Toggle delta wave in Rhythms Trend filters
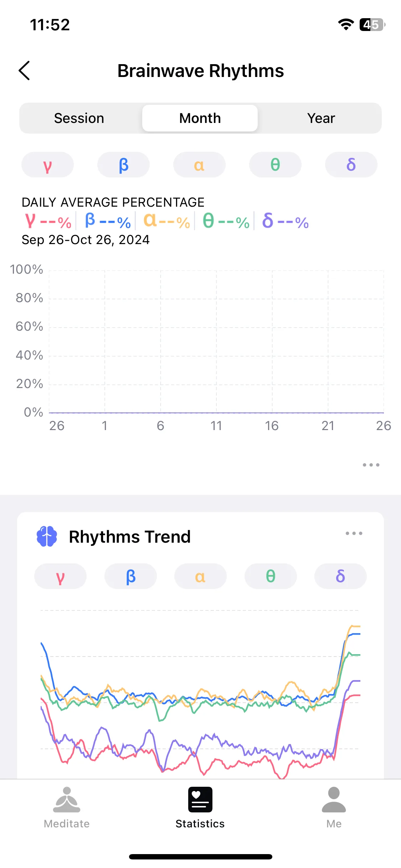Viewport: 401px width, 868px height. 340,576
